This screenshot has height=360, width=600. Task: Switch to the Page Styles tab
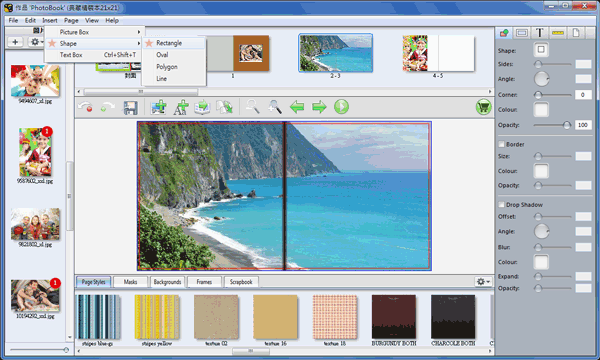point(93,282)
